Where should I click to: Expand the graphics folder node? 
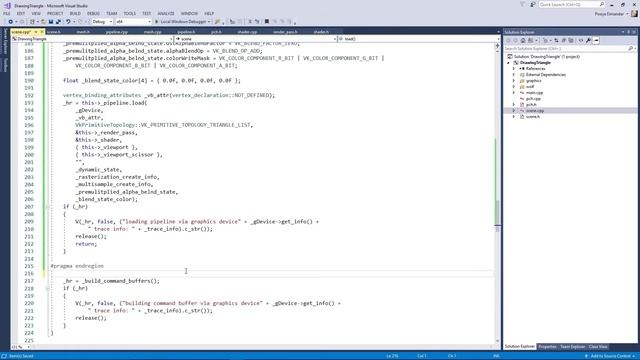click(x=514, y=81)
